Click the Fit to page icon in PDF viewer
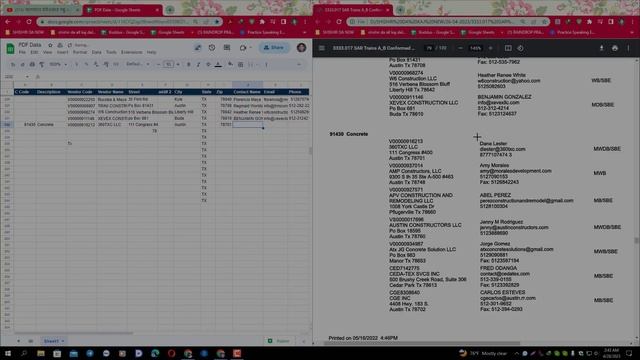This screenshot has width=640, height=360. pyautogui.click(x=508, y=48)
